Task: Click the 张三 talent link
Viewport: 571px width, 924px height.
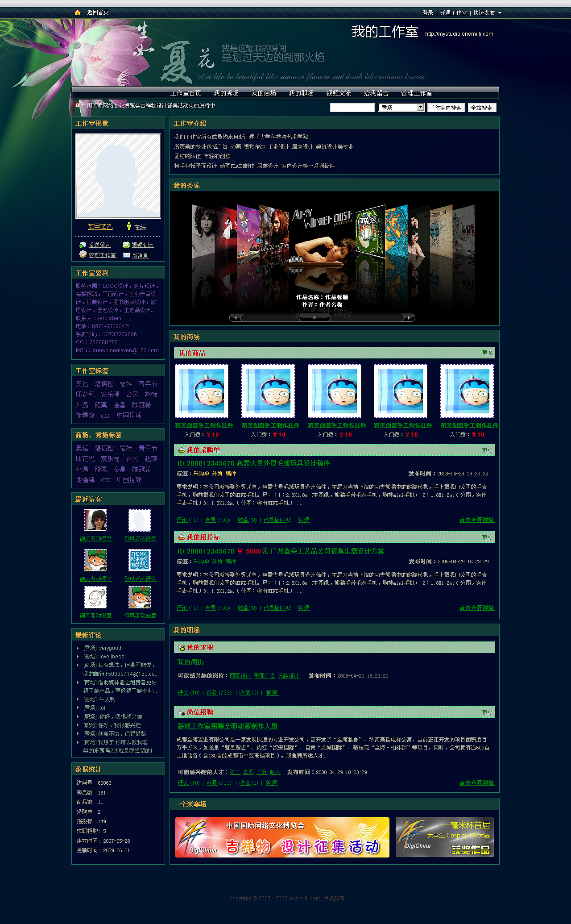Action: (x=235, y=772)
